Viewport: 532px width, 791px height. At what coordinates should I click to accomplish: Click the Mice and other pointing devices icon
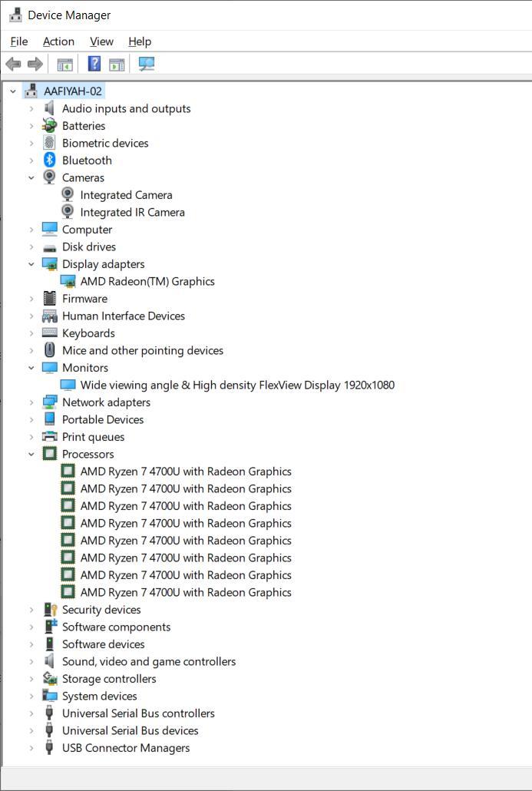[49, 349]
